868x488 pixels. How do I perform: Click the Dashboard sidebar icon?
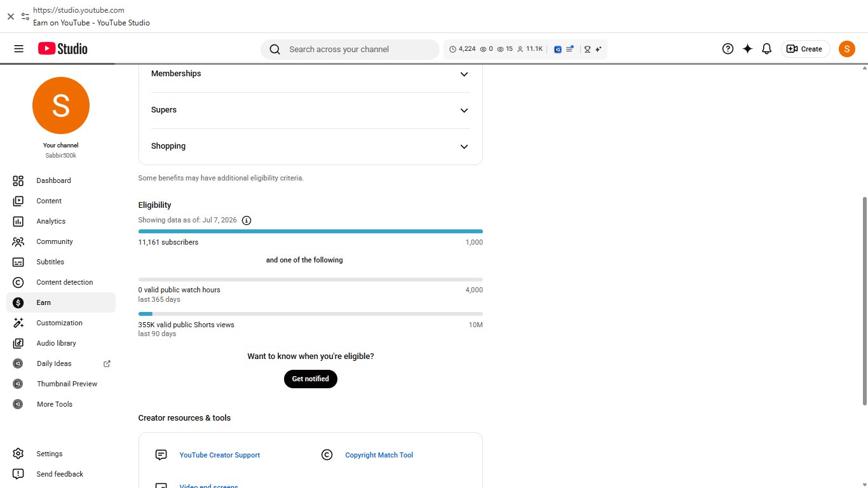(x=18, y=180)
